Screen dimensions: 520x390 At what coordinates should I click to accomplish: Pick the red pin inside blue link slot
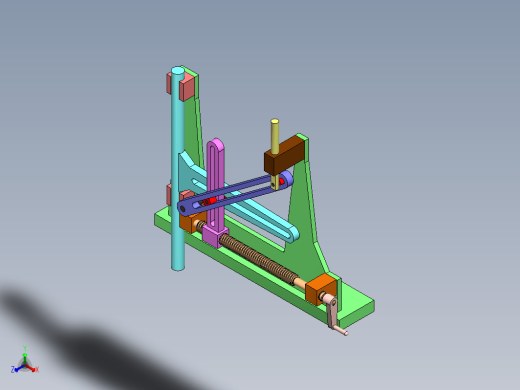(211, 201)
